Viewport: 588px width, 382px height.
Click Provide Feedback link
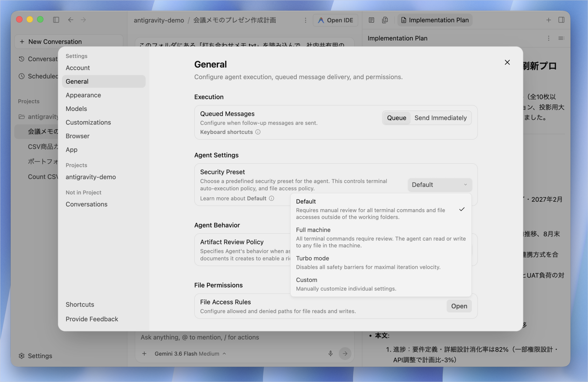pyautogui.click(x=104, y=319)
